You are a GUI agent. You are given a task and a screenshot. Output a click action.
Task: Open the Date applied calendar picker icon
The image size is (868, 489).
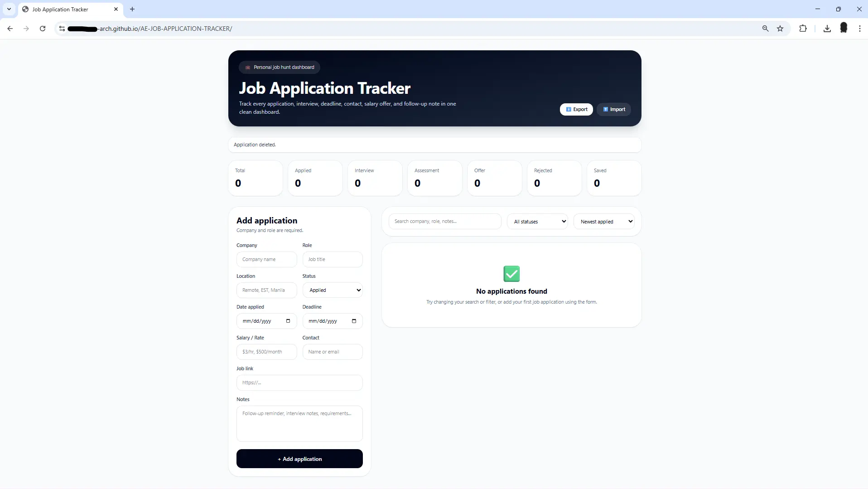tap(288, 321)
